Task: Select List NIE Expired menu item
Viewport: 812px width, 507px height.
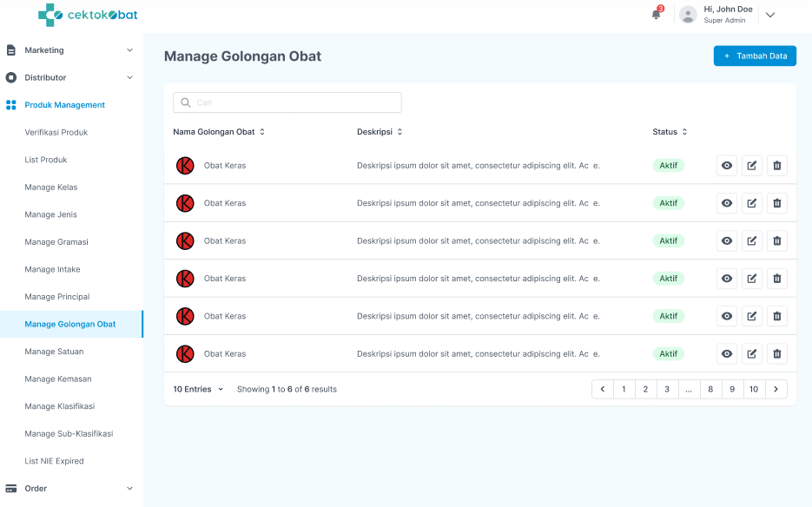Action: click(x=54, y=461)
